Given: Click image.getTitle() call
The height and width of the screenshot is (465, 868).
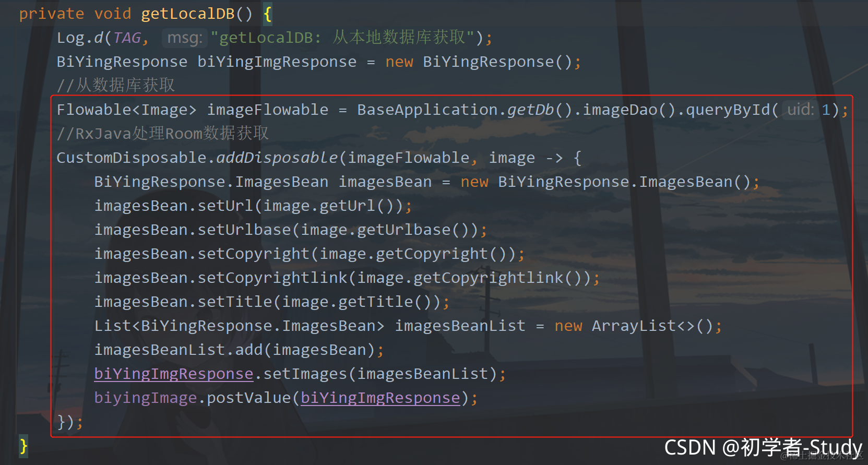Looking at the screenshot, I should 357,302.
